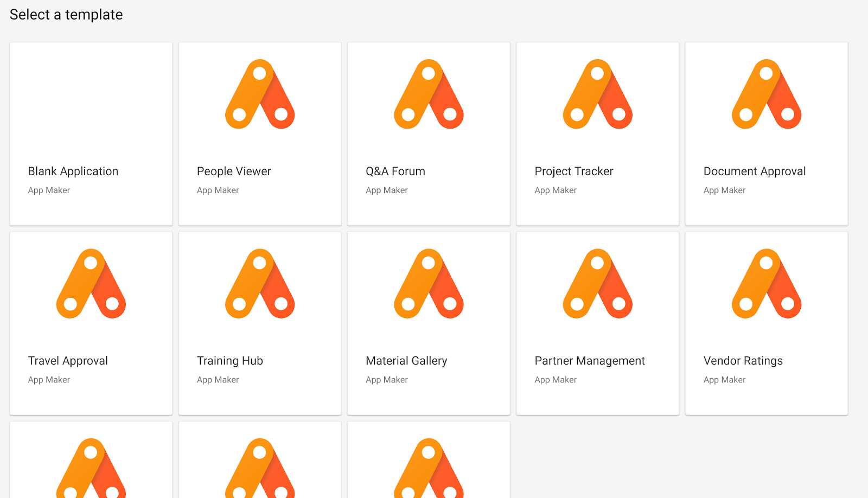Click the Vendor Ratings title text
The image size is (868, 498).
pos(743,361)
